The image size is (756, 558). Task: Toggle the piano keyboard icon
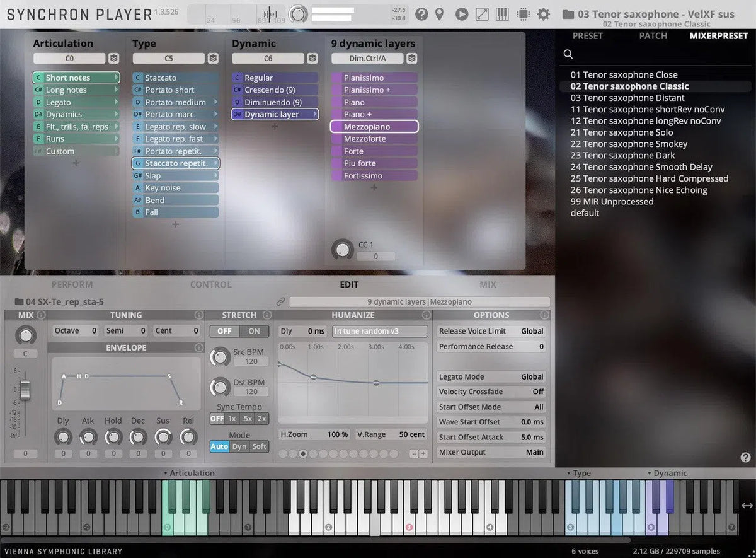click(502, 15)
